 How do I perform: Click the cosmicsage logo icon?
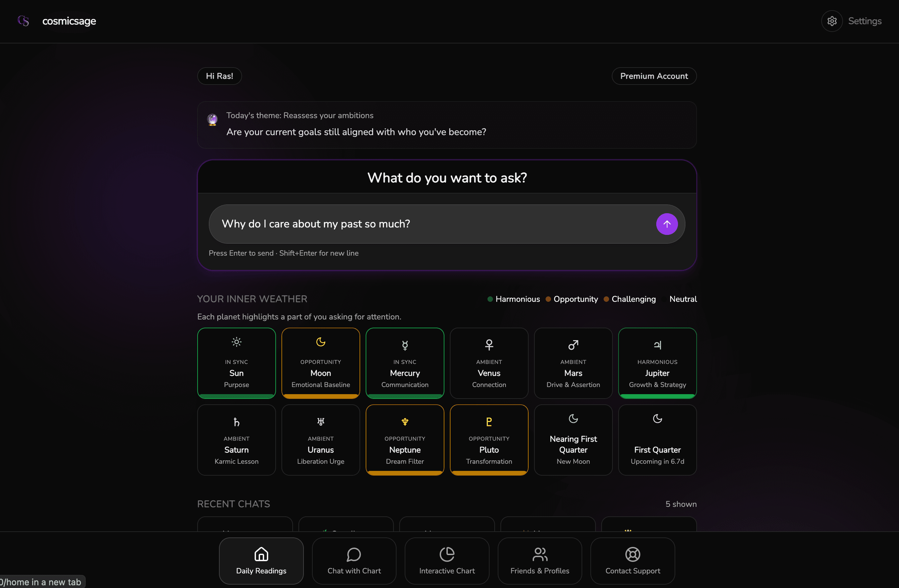point(23,21)
